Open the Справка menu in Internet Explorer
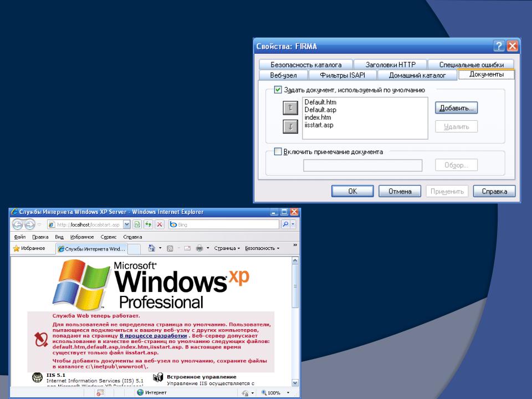Viewport: 532px width, 399px height. tap(132, 237)
